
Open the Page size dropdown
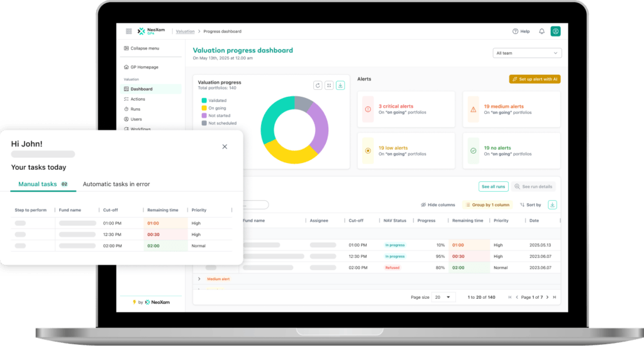[443, 297]
